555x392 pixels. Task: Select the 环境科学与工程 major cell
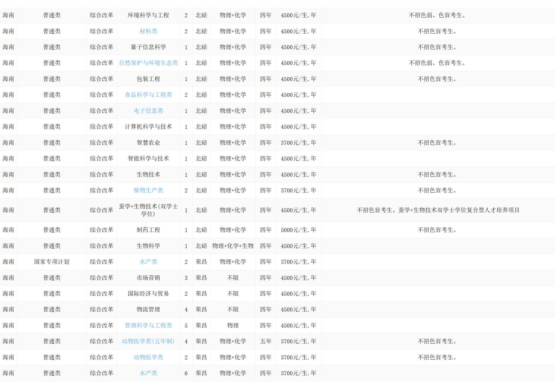point(148,15)
